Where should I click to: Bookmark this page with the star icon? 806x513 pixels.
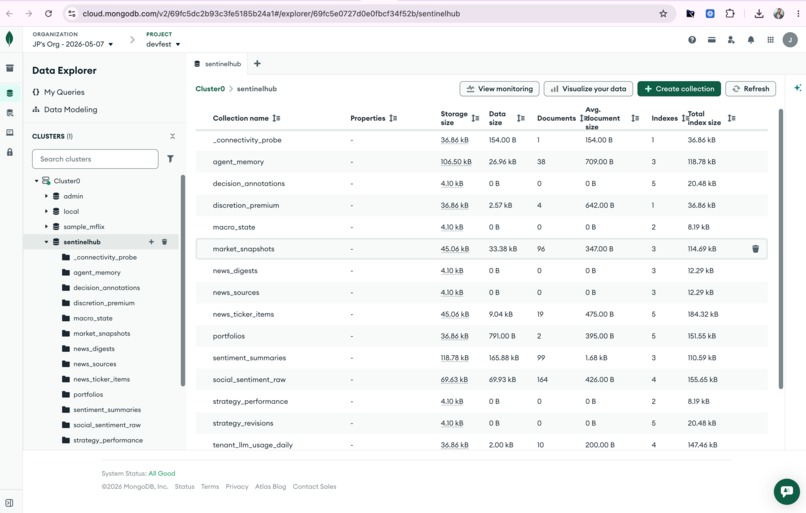click(x=663, y=14)
